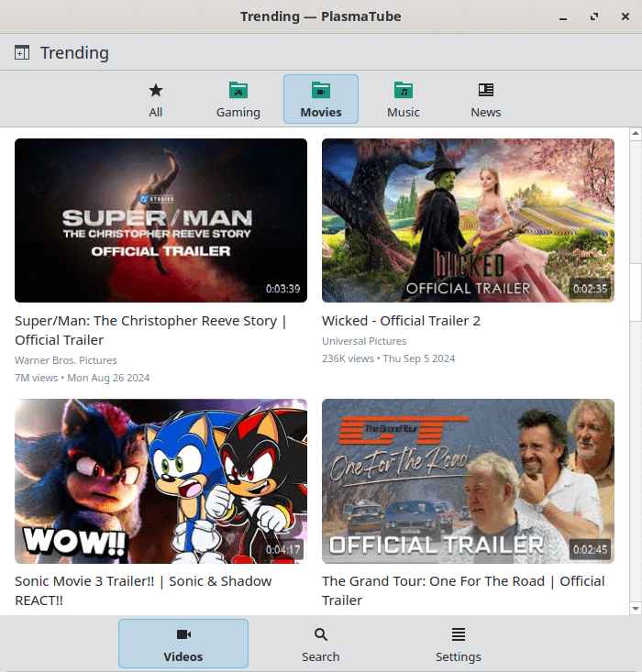Click '7M views • Mon Aug 26 2024'
This screenshot has height=672, width=642.
pyautogui.click(x=82, y=378)
